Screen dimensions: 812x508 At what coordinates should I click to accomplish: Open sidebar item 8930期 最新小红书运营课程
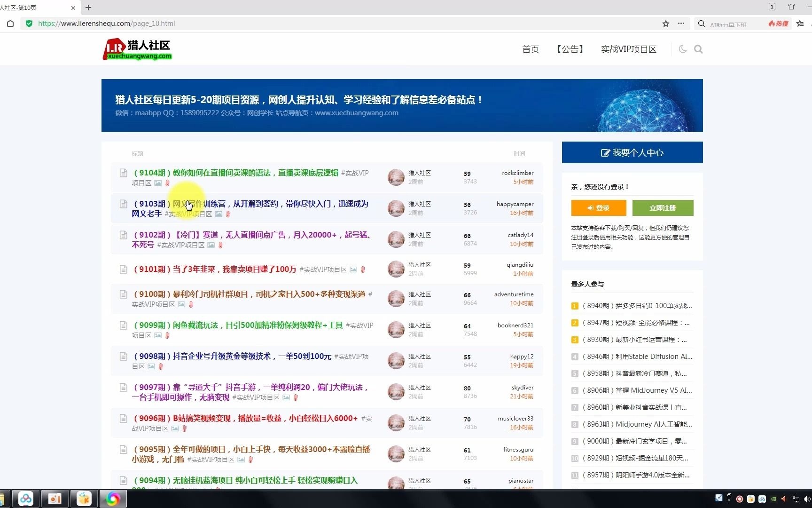[635, 340]
